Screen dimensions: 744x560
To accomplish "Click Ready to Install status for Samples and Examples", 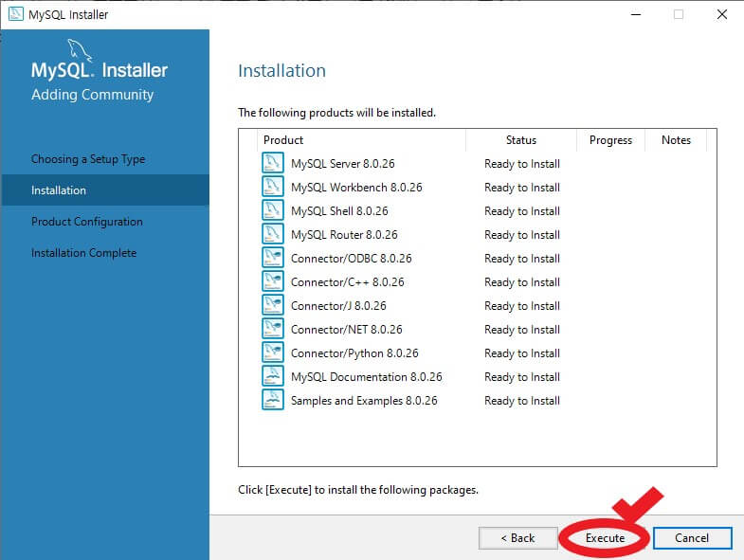I will coord(522,401).
